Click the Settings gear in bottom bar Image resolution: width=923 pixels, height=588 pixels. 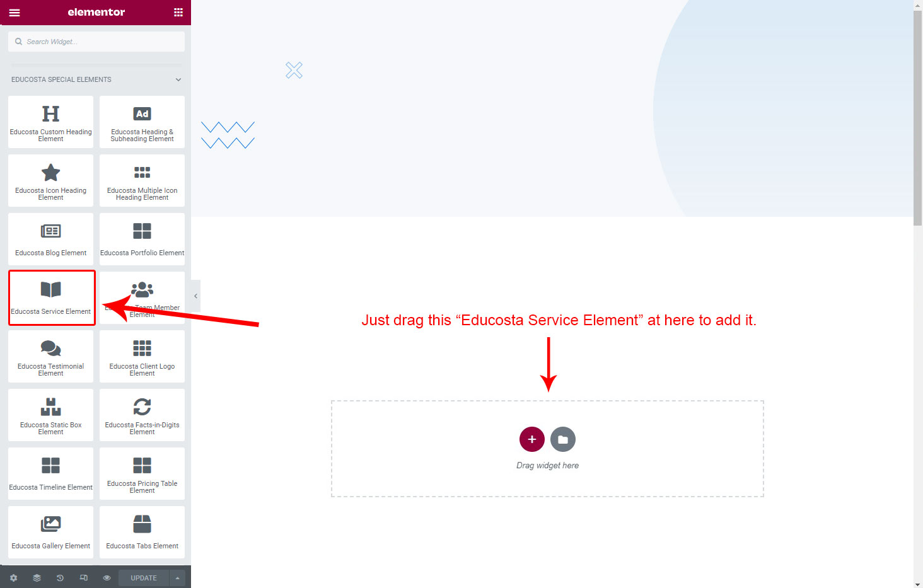click(13, 578)
